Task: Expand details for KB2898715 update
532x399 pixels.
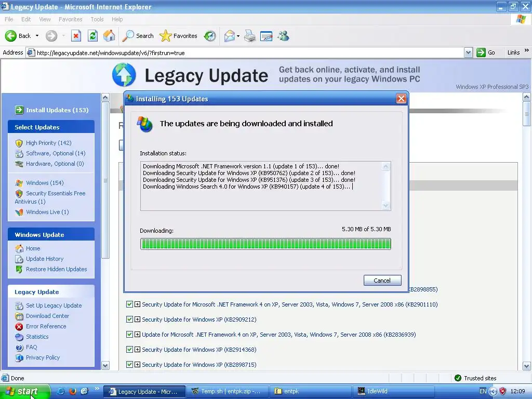Action: click(x=137, y=364)
